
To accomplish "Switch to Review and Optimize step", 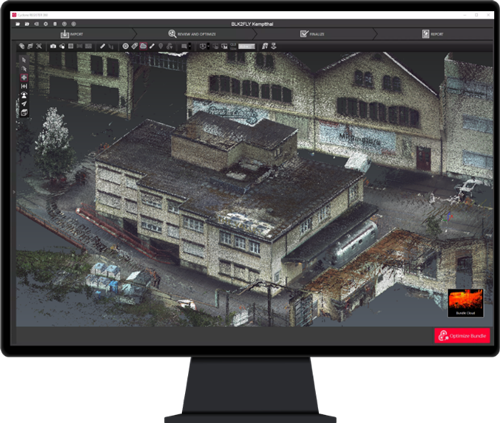I will coord(192,34).
